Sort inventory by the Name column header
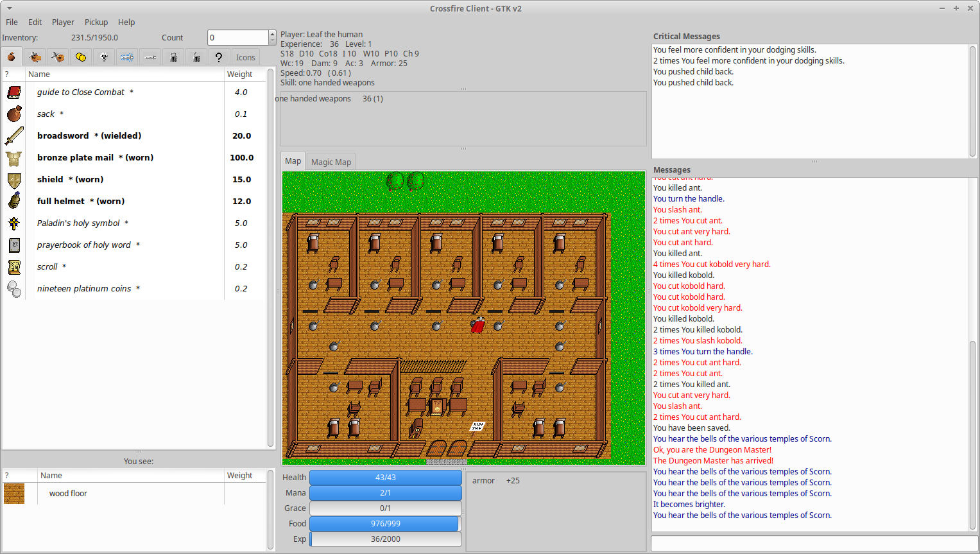 (x=125, y=74)
